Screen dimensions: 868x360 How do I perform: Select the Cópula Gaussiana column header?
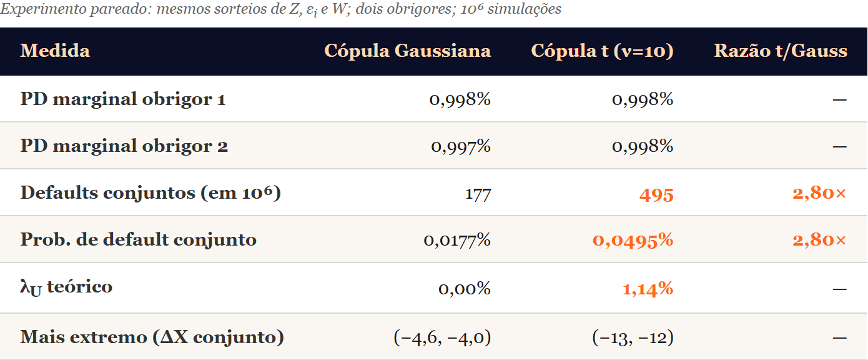(408, 51)
